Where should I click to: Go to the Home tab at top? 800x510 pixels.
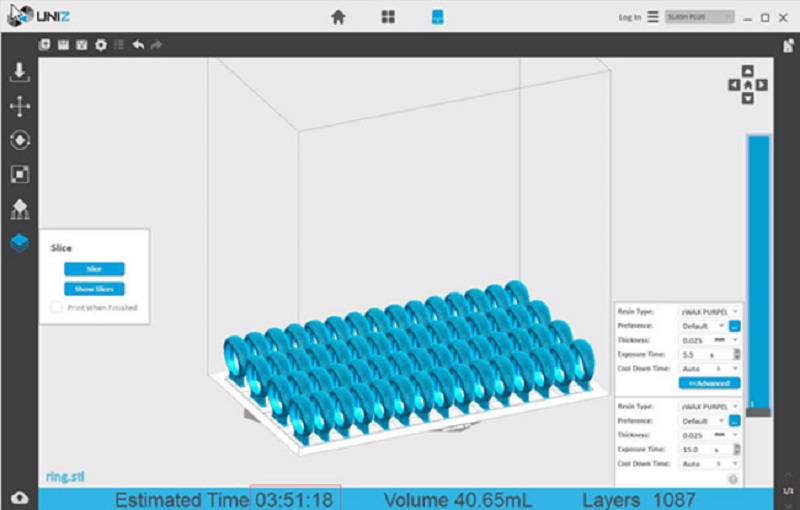[x=339, y=17]
